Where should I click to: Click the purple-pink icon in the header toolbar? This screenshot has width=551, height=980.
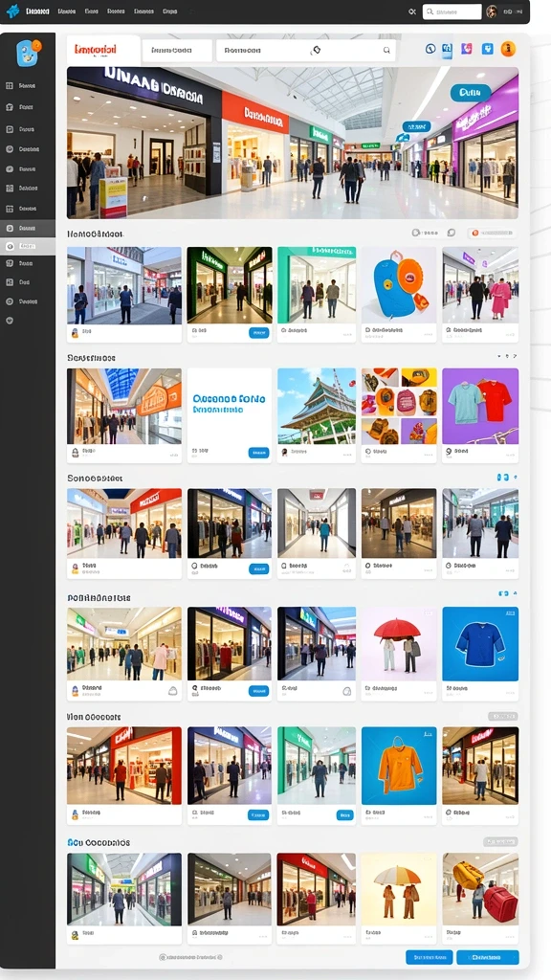click(466, 49)
